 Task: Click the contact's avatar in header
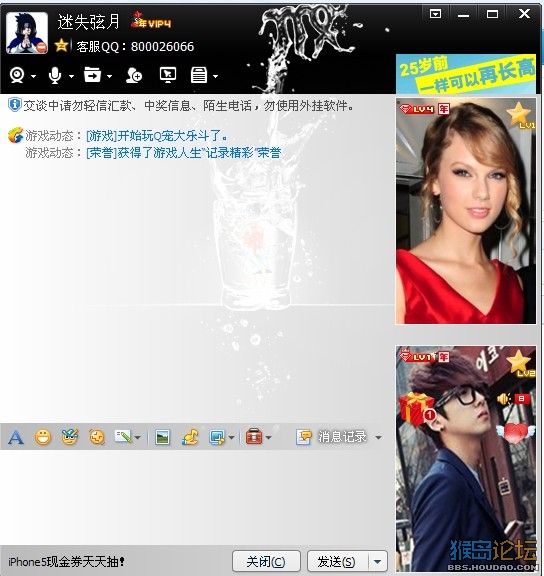coord(27,33)
